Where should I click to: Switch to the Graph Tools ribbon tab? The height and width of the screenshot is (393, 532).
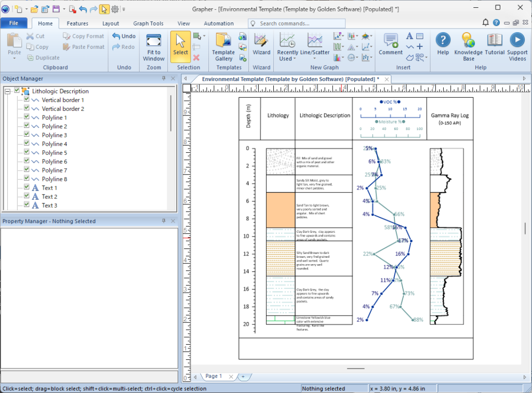[148, 23]
